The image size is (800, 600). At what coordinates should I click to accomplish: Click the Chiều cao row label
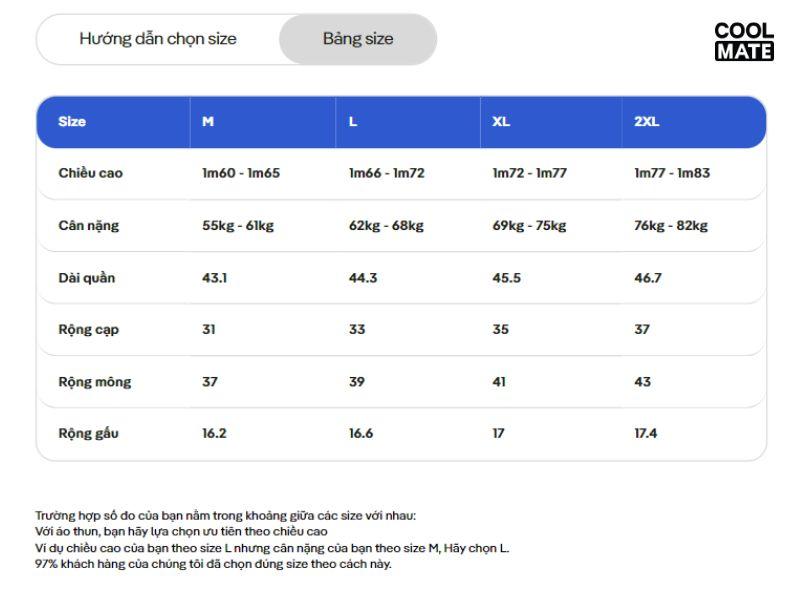[x=90, y=173]
